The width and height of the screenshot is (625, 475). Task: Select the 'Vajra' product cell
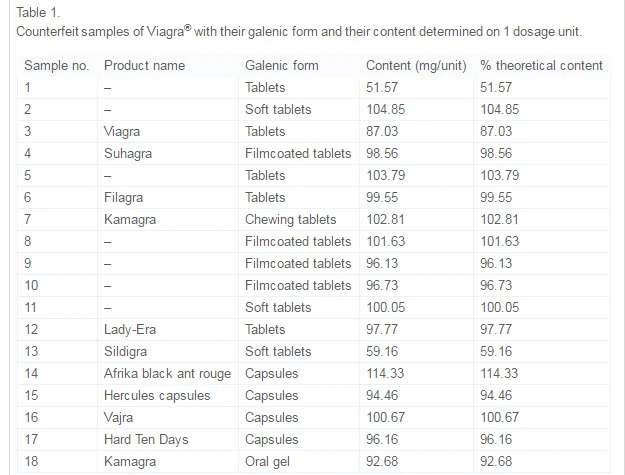pyautogui.click(x=118, y=417)
